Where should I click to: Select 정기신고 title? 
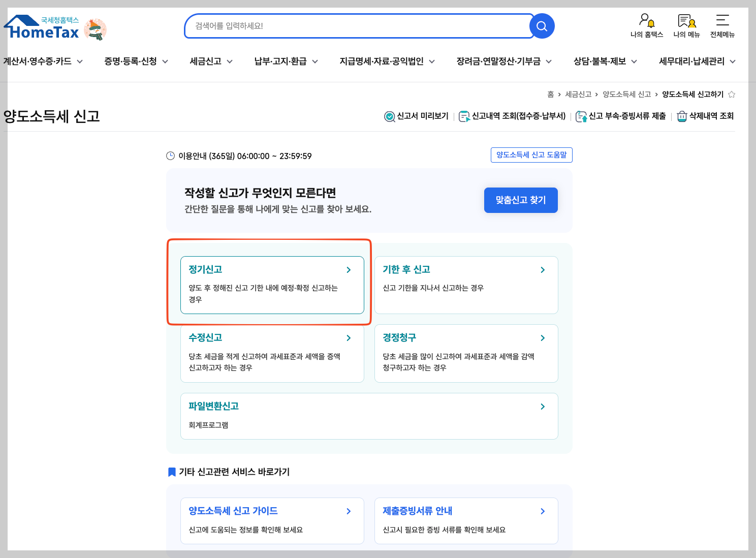pyautogui.click(x=205, y=270)
